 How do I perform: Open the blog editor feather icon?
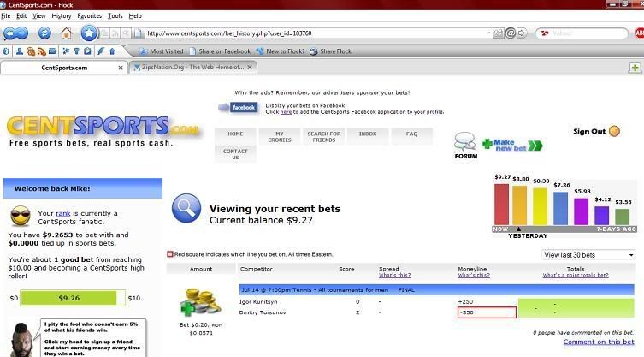[x=101, y=51]
